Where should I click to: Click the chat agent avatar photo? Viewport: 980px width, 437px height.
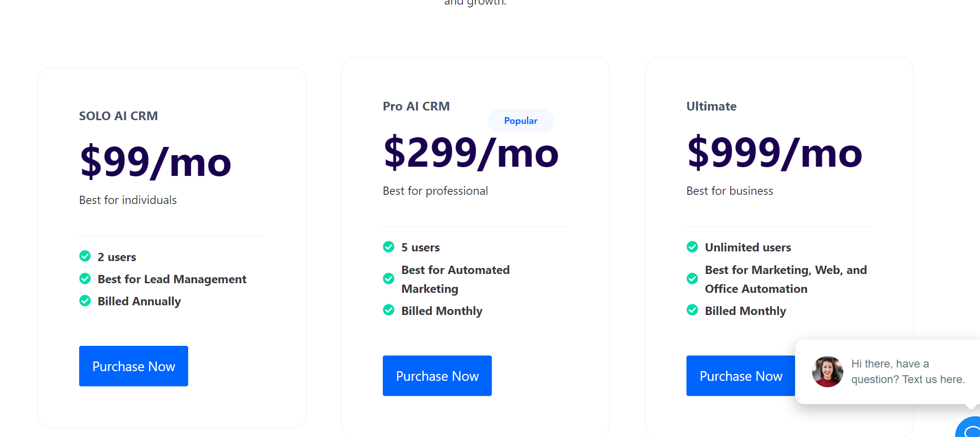(x=827, y=372)
